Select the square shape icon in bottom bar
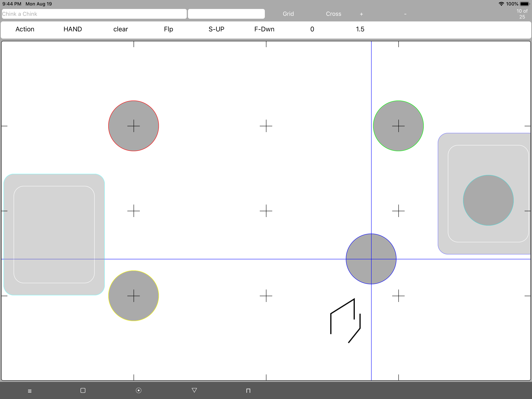 tap(83, 390)
